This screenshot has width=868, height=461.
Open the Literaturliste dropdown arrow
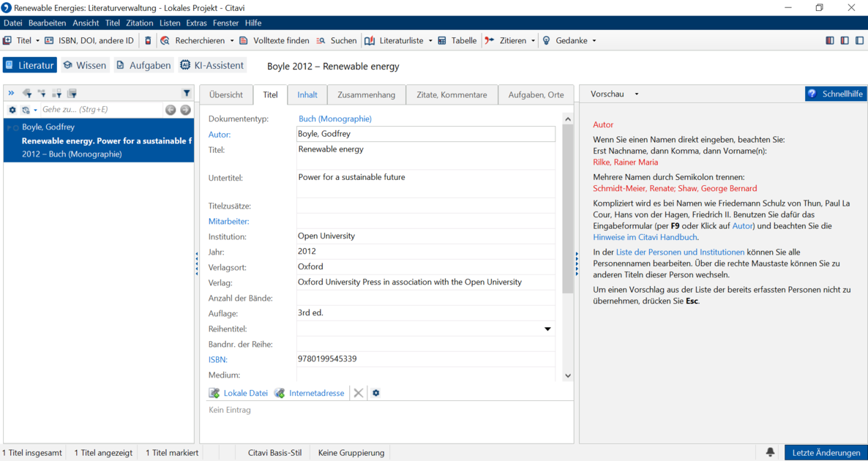click(430, 40)
